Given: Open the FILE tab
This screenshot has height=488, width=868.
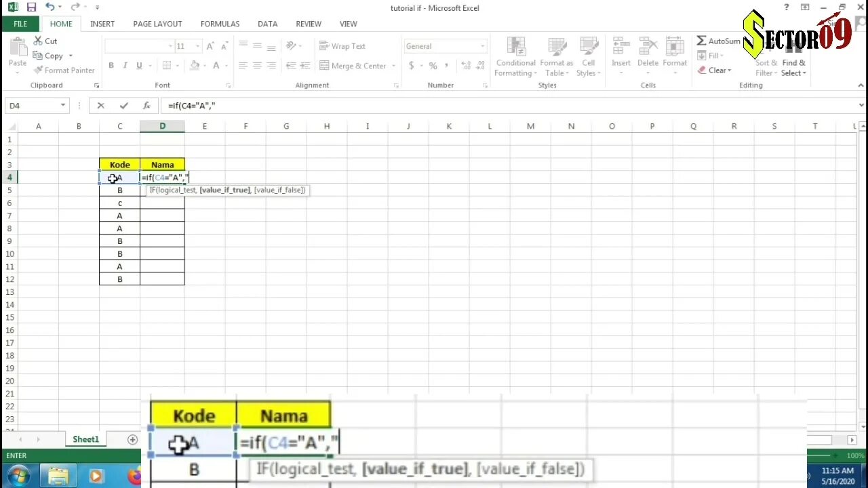Looking at the screenshot, I should point(20,24).
